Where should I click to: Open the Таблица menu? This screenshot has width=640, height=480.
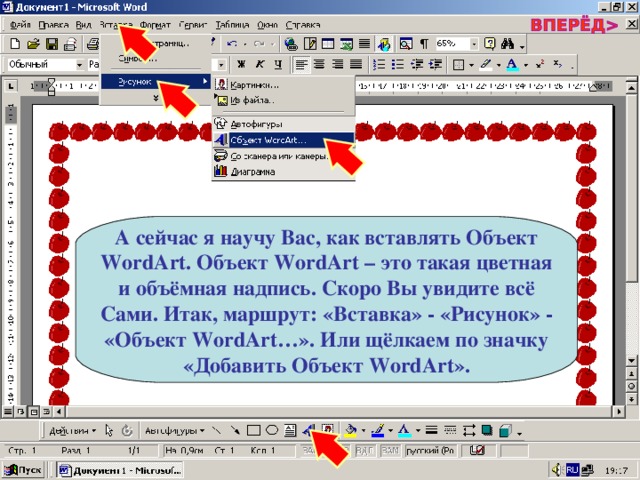(x=232, y=25)
